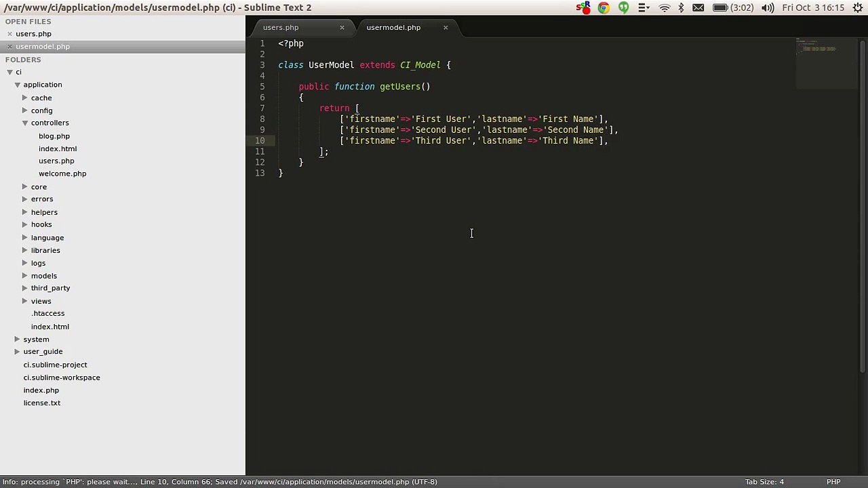The image size is (868, 488).
Task: Close usermodel.php in Open Files list
Action: [9, 47]
